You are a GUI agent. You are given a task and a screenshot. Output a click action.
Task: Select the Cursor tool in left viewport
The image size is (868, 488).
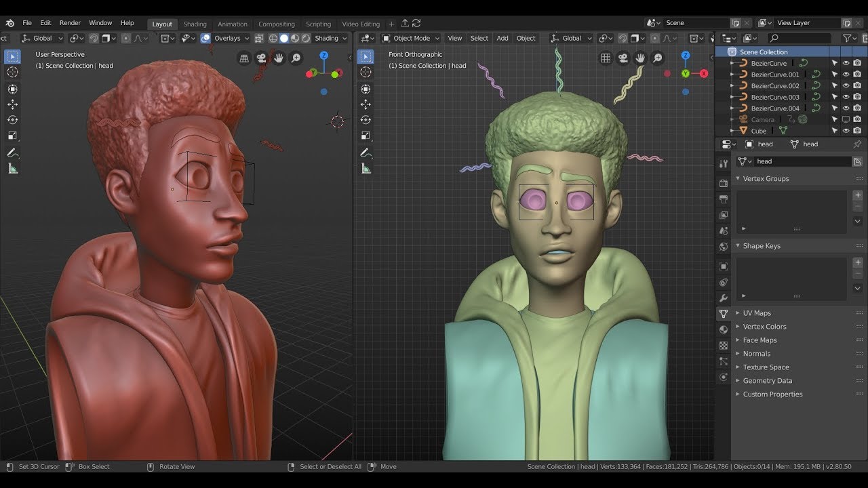pyautogui.click(x=12, y=73)
